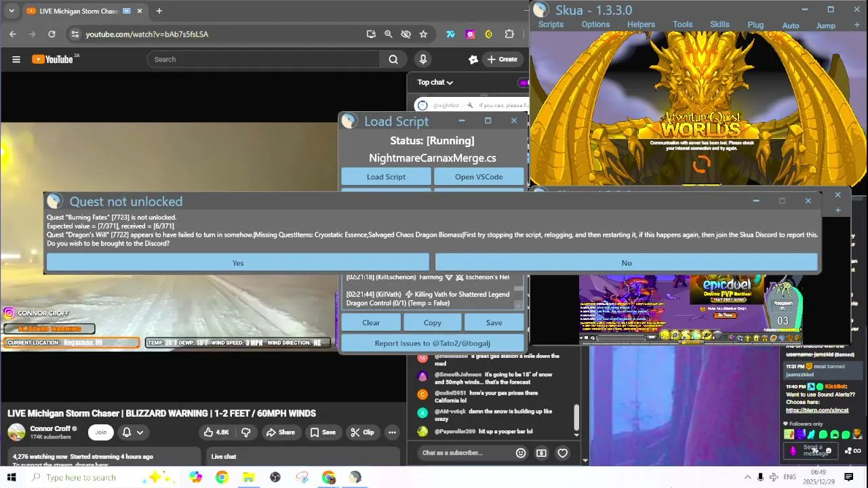Viewport: 868px width, 488px height.
Task: Open the Skua Tools menu
Action: (683, 24)
